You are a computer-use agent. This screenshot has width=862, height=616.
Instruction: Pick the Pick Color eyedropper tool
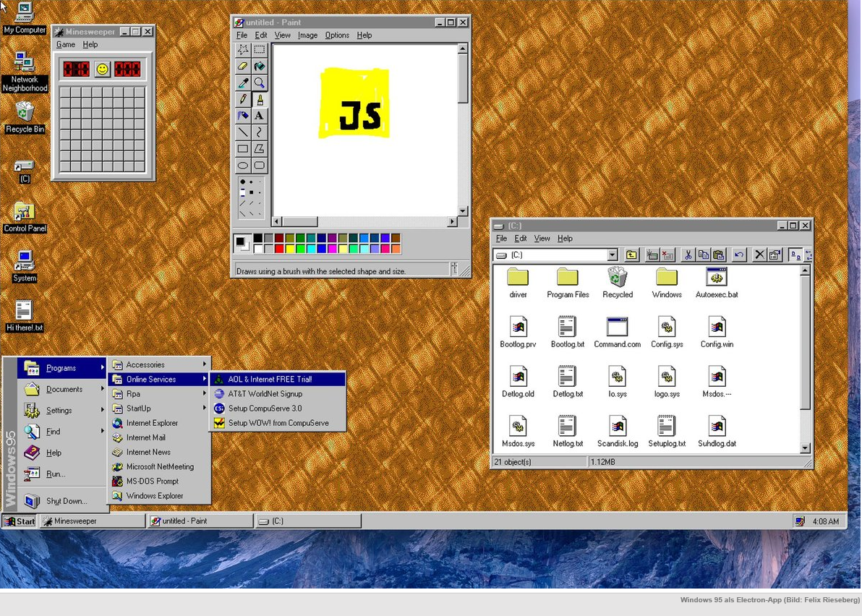coord(242,83)
